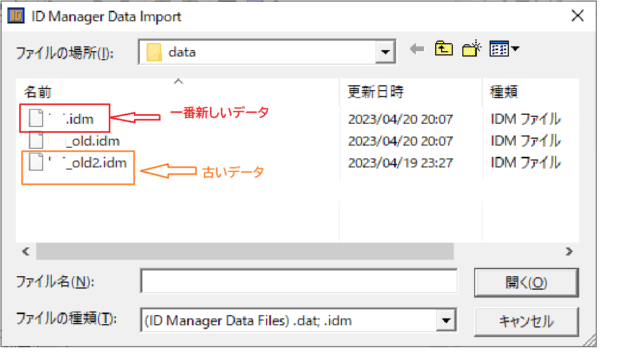Open the view menu icon

(499, 49)
